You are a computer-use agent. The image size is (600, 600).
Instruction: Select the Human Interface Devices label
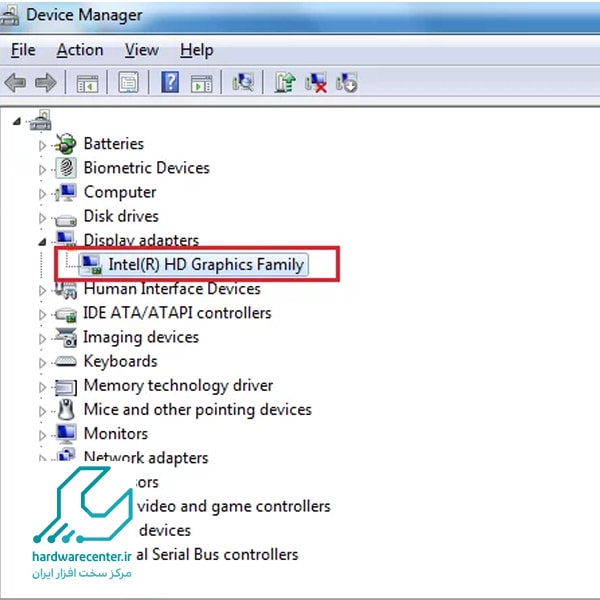(x=172, y=289)
